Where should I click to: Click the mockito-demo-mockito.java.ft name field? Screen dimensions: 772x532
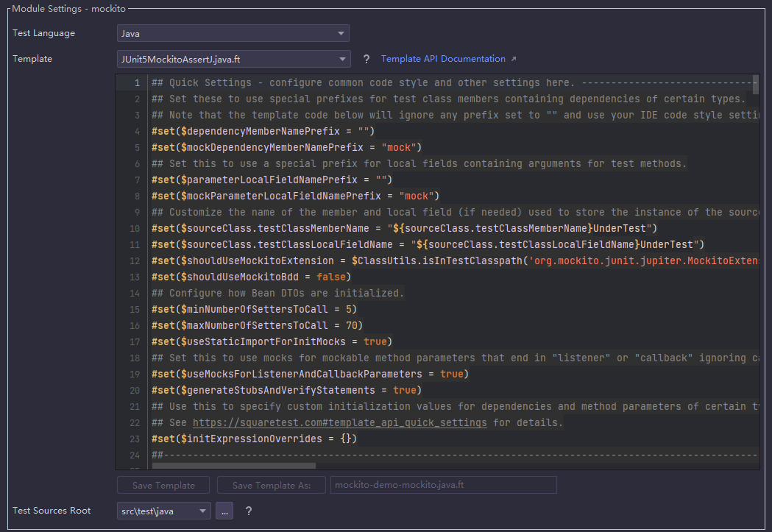(x=444, y=485)
